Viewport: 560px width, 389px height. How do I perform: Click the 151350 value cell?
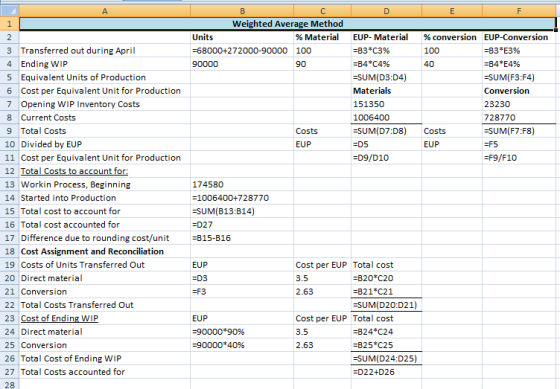(x=386, y=104)
